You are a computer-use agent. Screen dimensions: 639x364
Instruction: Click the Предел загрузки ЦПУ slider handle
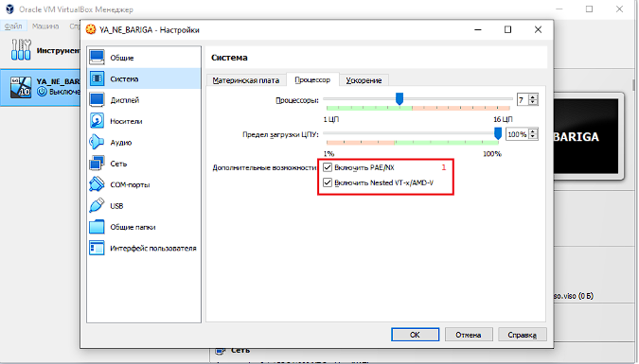coord(498,133)
